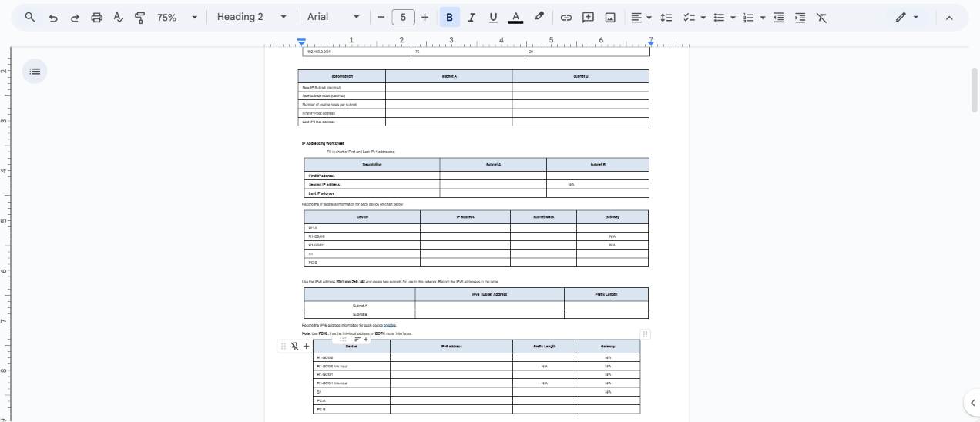This screenshot has height=422, width=980.
Task: Activate the paint format tool
Action: coord(139,17)
